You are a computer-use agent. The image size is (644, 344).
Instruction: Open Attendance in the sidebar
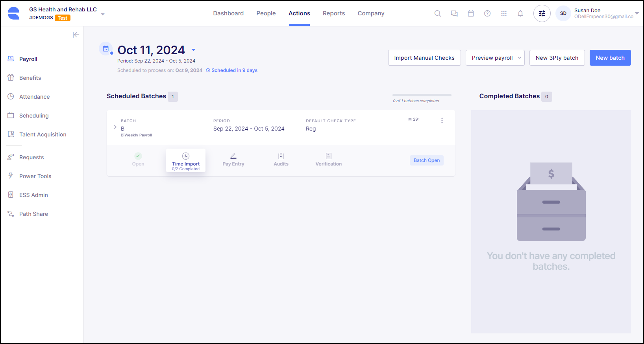(34, 97)
